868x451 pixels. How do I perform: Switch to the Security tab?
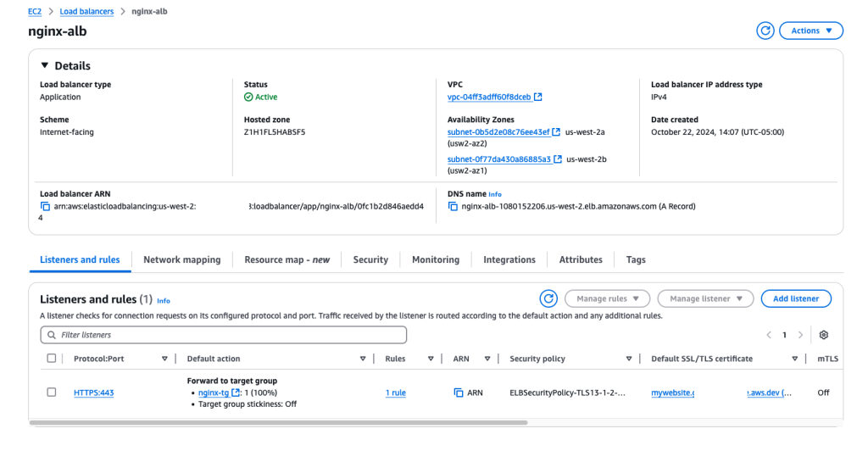pyautogui.click(x=370, y=259)
